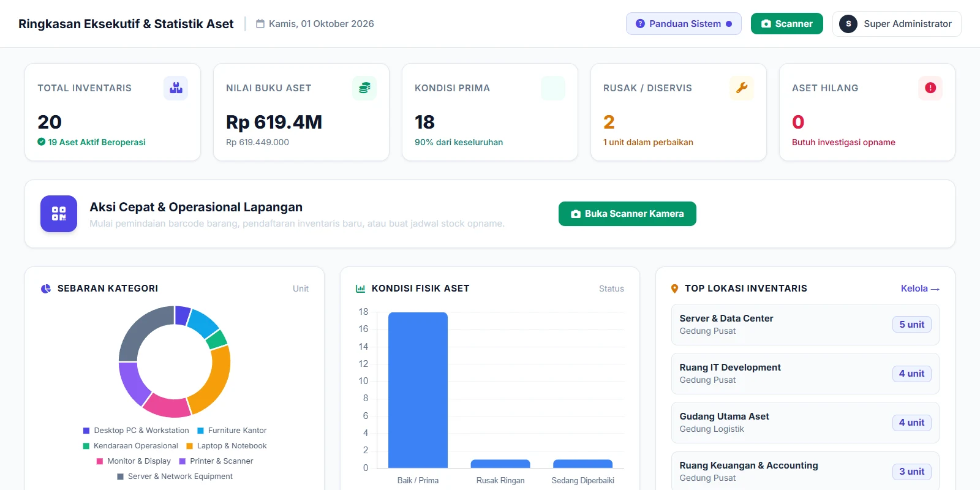The image size is (980, 490).
Task: Click the Nilai Buku Aset coins icon
Action: click(x=364, y=88)
